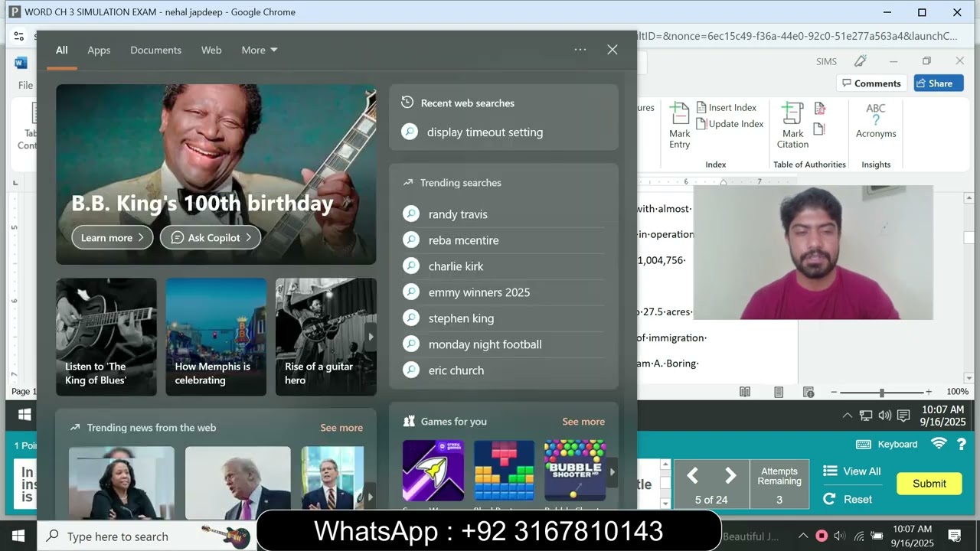The image size is (980, 551).
Task: Switch to Web Layout view in status bar
Action: pos(808,392)
